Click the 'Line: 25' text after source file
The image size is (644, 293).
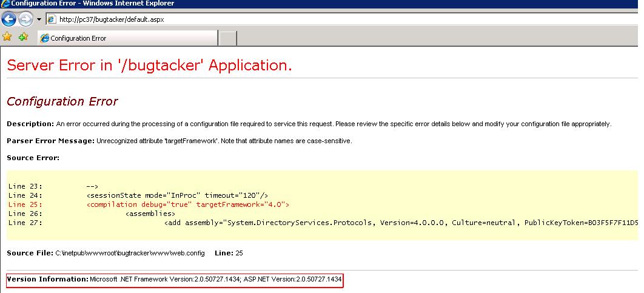(x=229, y=253)
